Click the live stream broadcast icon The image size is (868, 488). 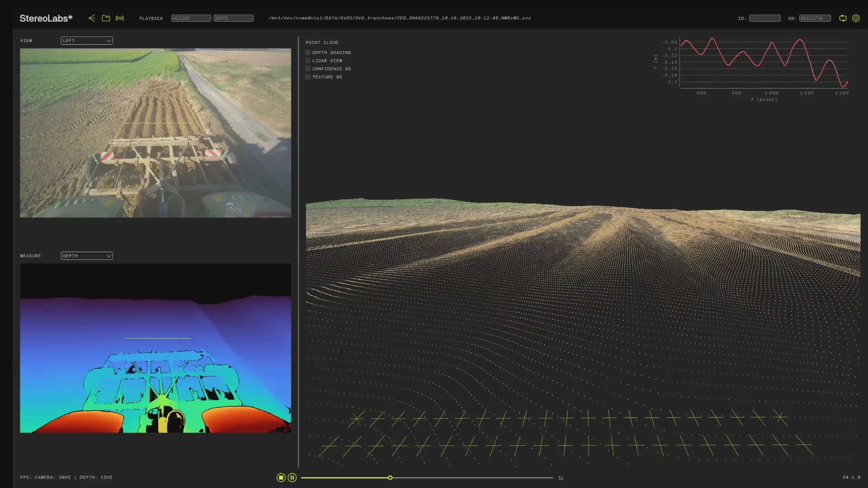[120, 18]
